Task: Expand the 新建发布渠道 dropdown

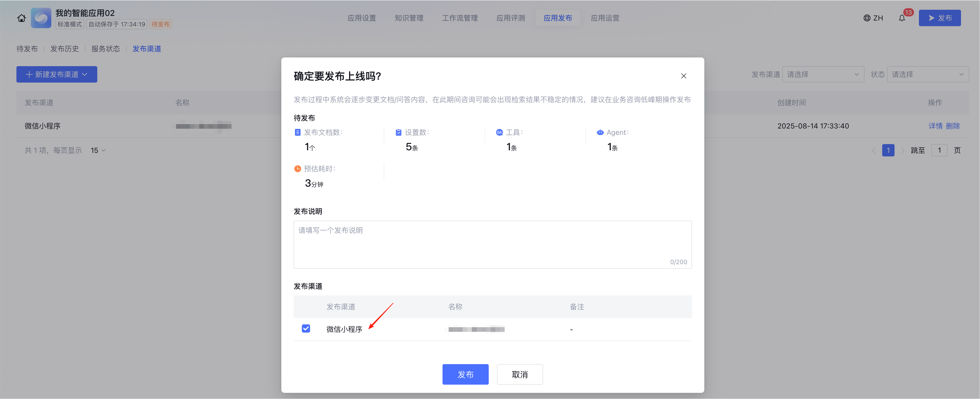Action: point(57,74)
